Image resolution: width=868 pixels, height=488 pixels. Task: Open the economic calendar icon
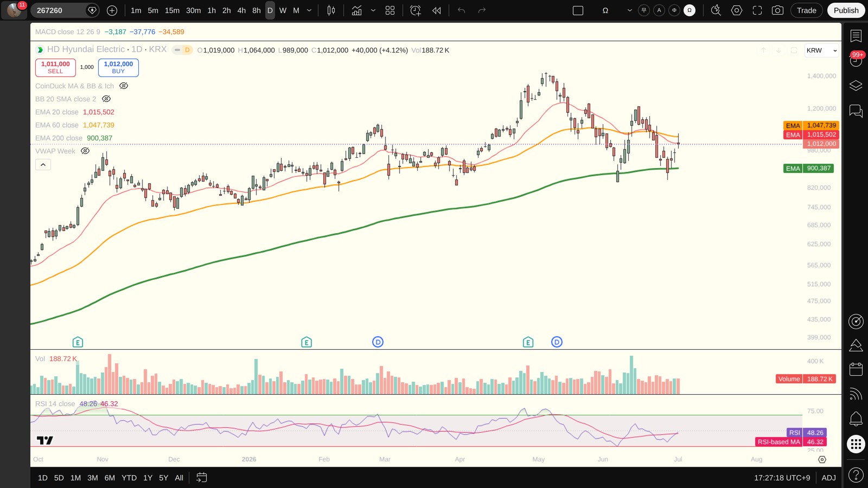point(856,369)
